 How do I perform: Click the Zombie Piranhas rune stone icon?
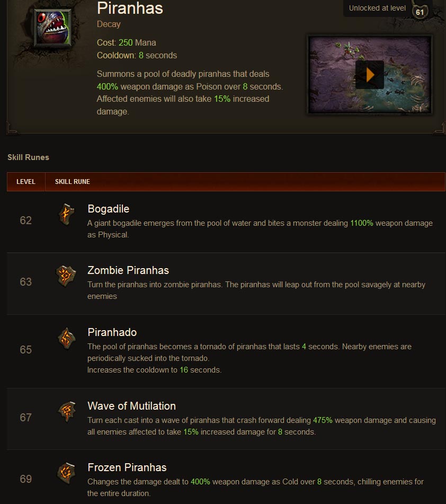point(66,276)
